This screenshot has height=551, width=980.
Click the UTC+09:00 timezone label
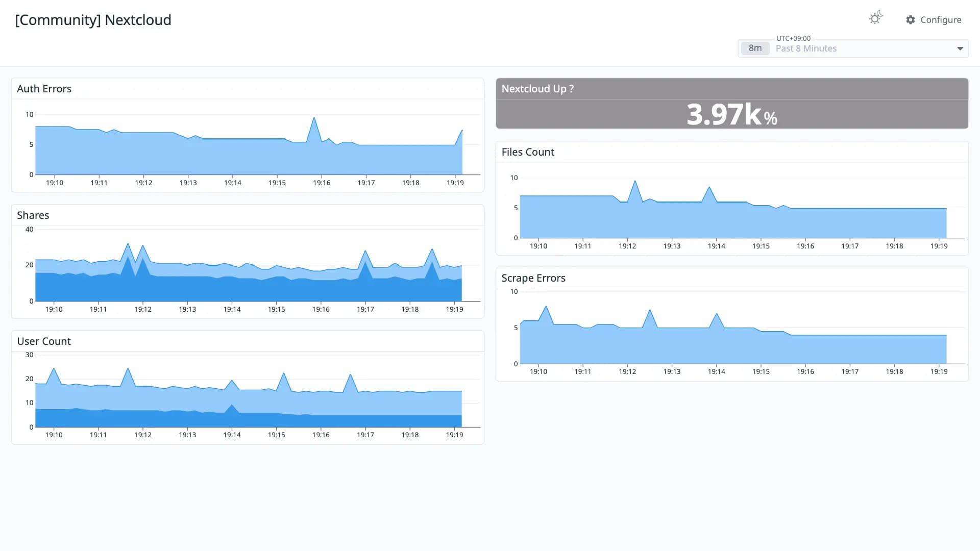[793, 38]
